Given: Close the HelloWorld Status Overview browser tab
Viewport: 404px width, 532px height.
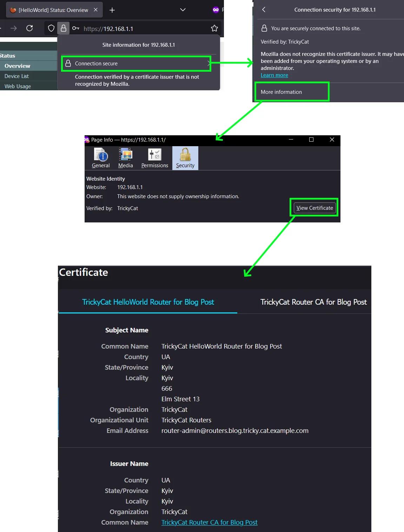Looking at the screenshot, I should pos(95,10).
